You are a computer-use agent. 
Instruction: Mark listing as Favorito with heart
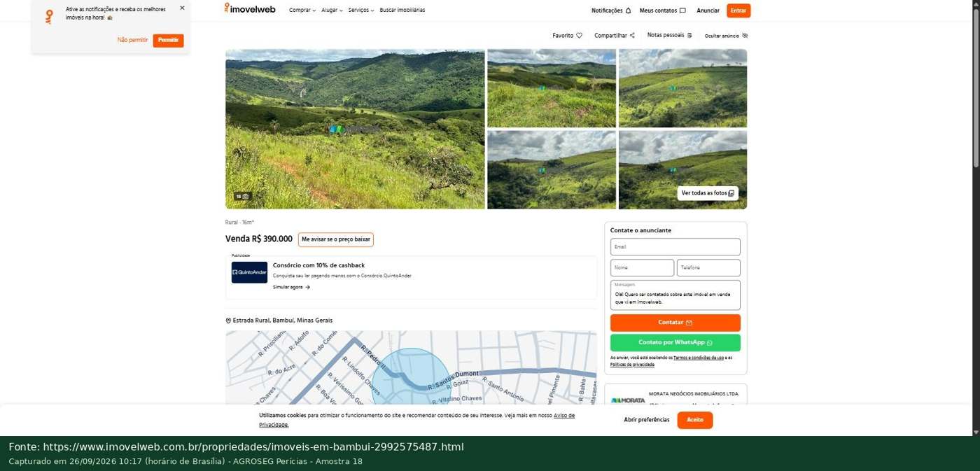tap(567, 36)
